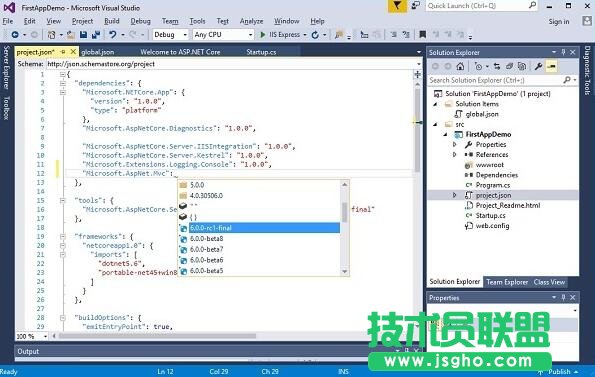Click the Quick Launch search magnifier icon
This screenshot has width=595, height=377.
[533, 5]
